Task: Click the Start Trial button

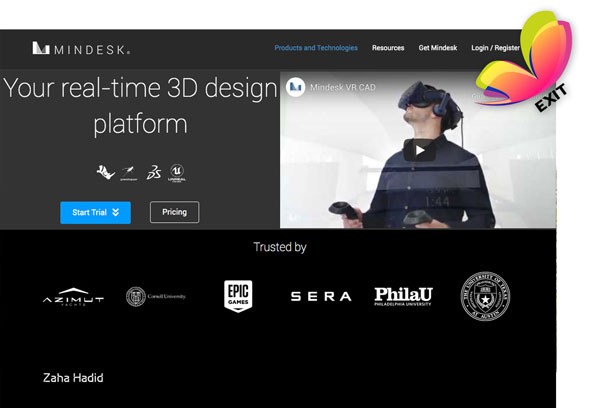Action: tap(95, 212)
